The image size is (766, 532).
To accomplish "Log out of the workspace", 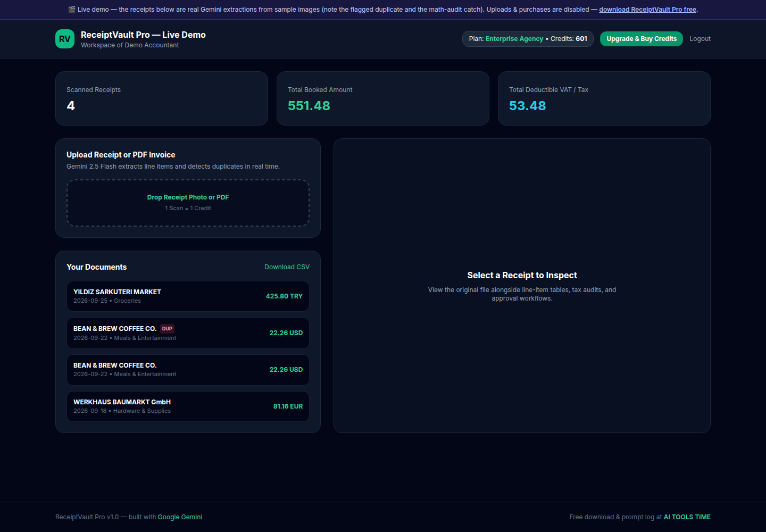I will (700, 39).
